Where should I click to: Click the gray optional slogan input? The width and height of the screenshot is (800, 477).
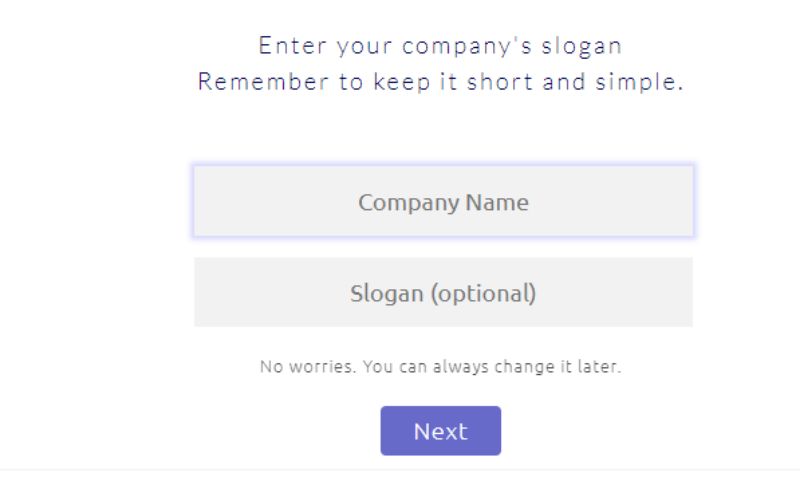point(443,293)
